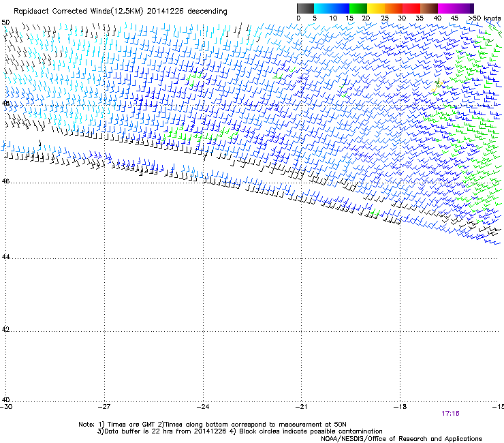Image resolution: width=504 pixels, height=443 pixels.
Task: Click the Rapidscat Corrected Winds title text
Action: coord(121,12)
